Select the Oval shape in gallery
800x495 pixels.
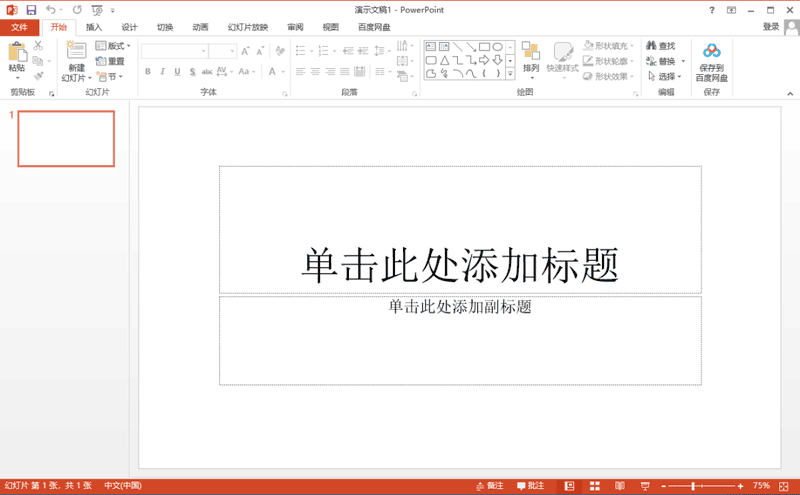(x=497, y=47)
